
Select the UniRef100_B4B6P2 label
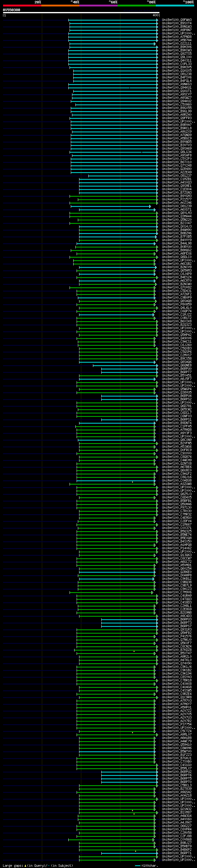[177, 850]
